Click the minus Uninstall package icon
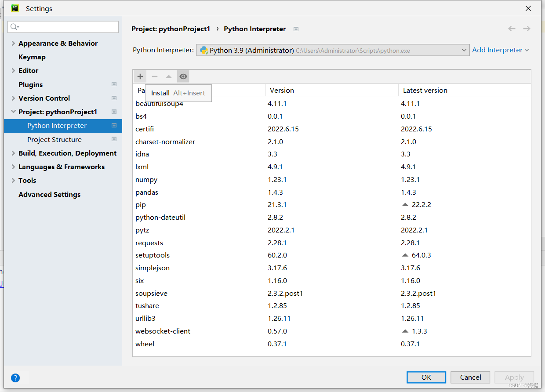This screenshot has width=545, height=392. coord(154,76)
